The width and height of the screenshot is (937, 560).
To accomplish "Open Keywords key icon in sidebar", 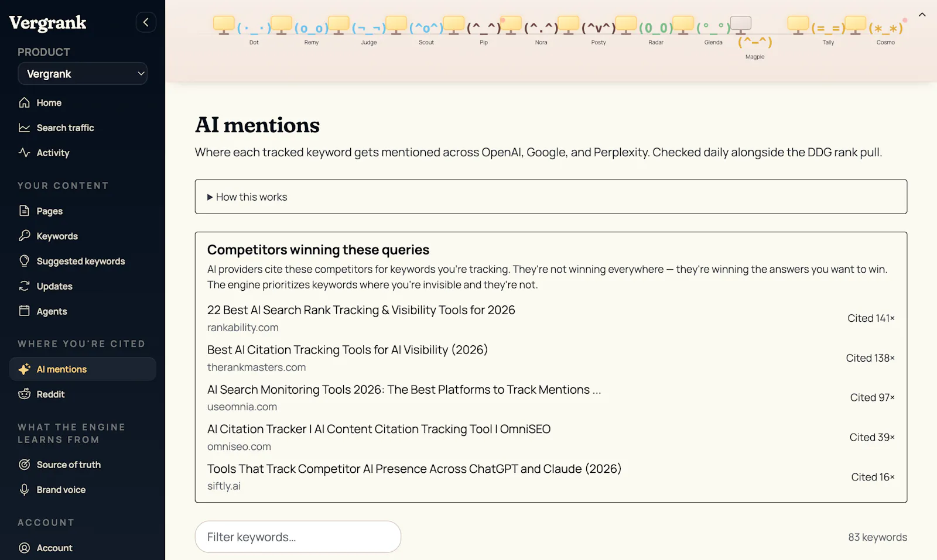I will (x=24, y=236).
